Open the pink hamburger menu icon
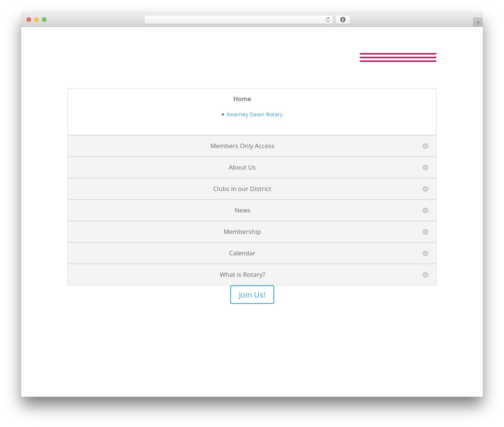The height and width of the screenshot is (427, 504). [x=398, y=58]
